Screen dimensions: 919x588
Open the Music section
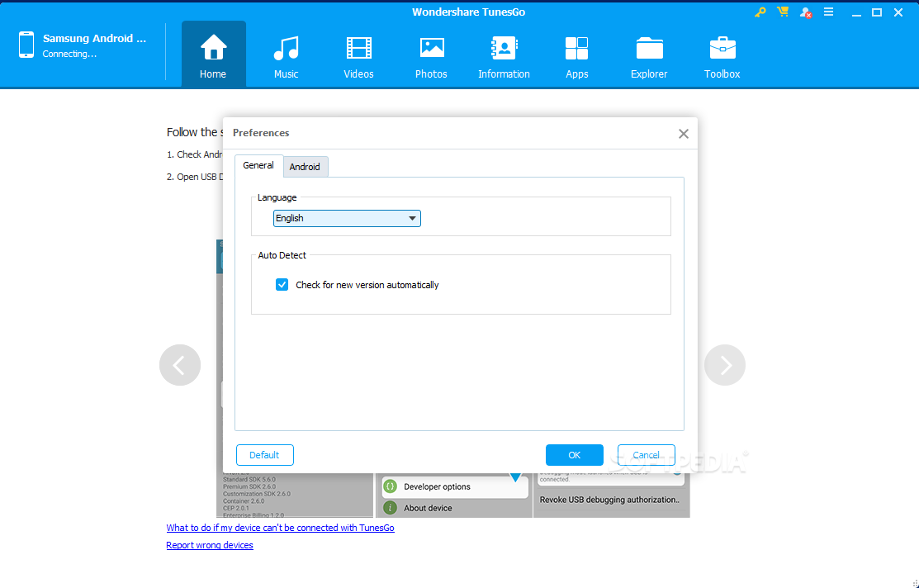[x=286, y=55]
